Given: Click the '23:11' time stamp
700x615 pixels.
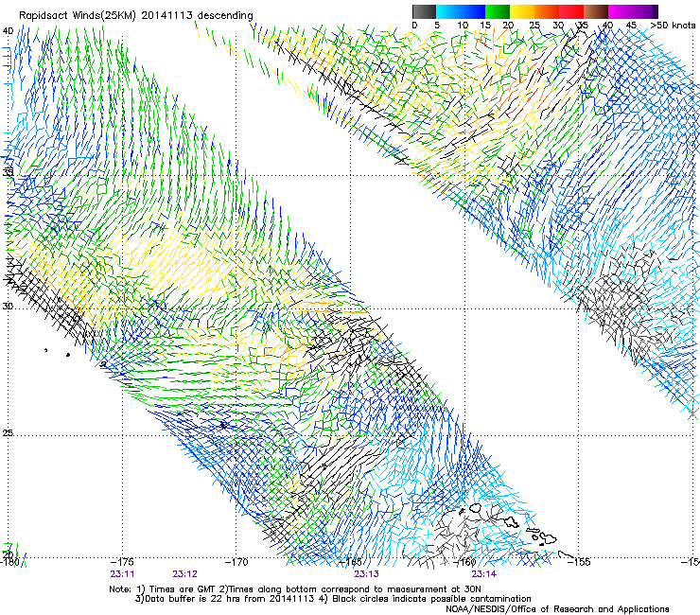Looking at the screenshot, I should pos(122,574).
